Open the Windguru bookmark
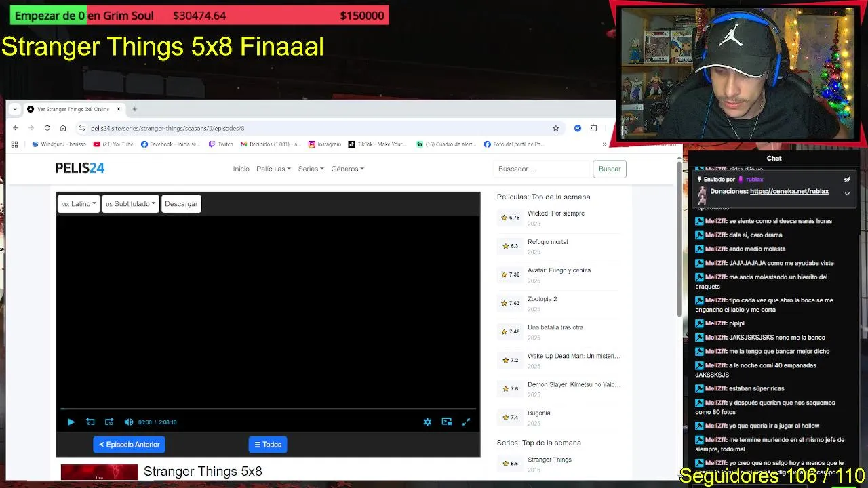The width and height of the screenshot is (868, 488). coord(59,144)
